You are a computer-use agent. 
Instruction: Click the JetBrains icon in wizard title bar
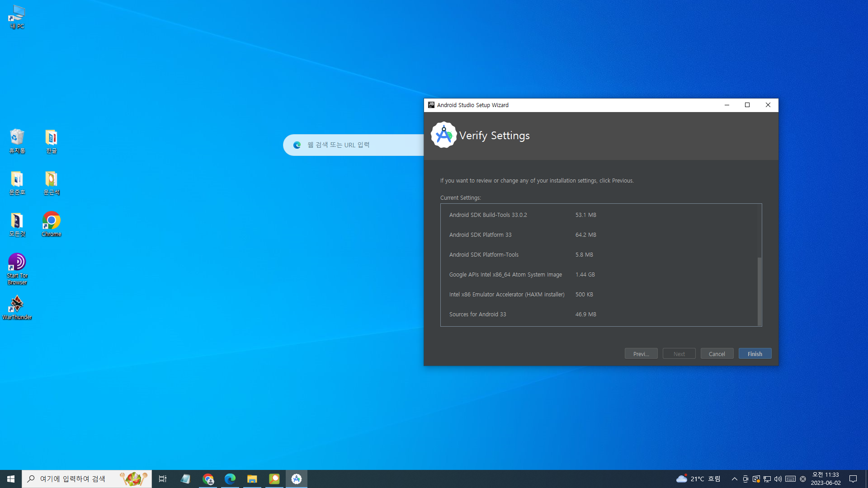431,105
